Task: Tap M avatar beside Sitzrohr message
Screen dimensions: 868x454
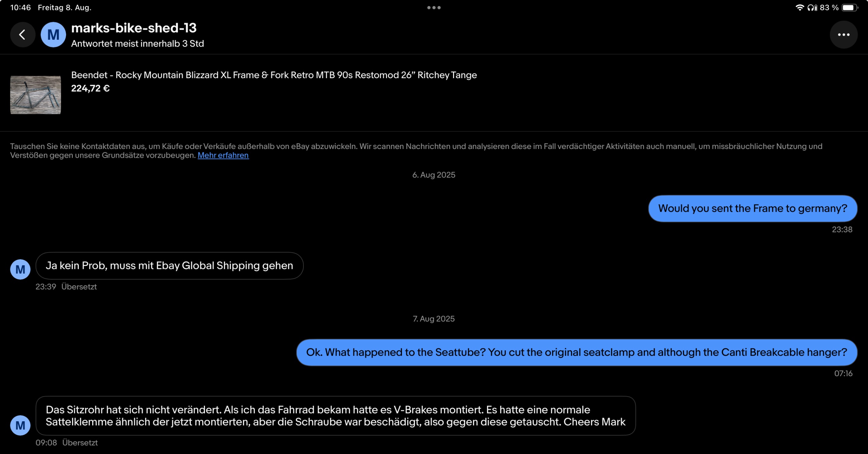Action: (20, 425)
